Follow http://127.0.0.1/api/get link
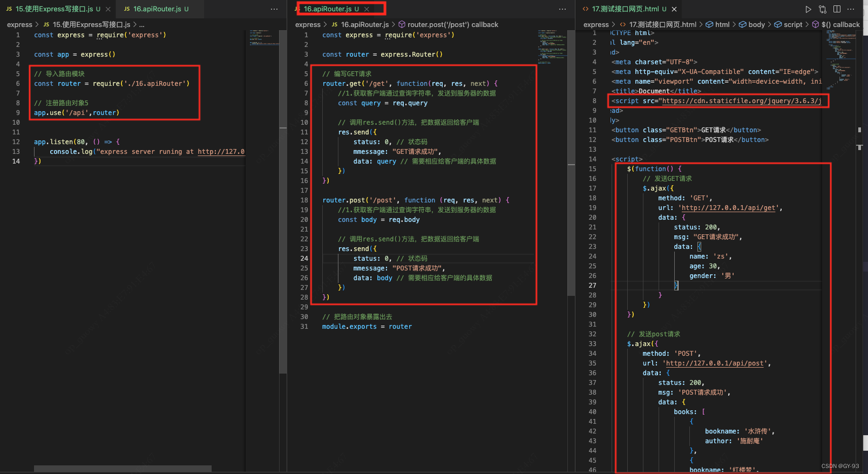The width and height of the screenshot is (868, 474). click(x=728, y=208)
